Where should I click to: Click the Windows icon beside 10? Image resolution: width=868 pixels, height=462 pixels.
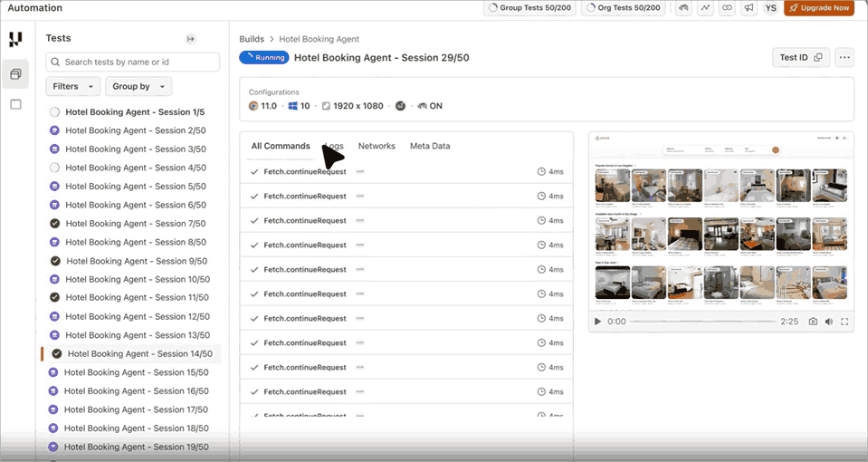coord(293,106)
